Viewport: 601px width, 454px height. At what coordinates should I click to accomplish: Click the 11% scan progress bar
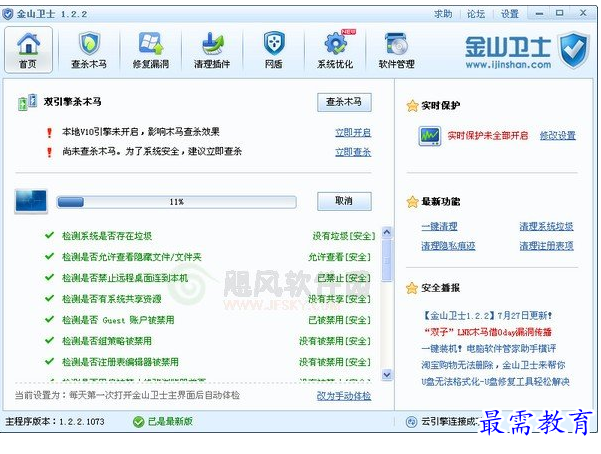tap(177, 202)
